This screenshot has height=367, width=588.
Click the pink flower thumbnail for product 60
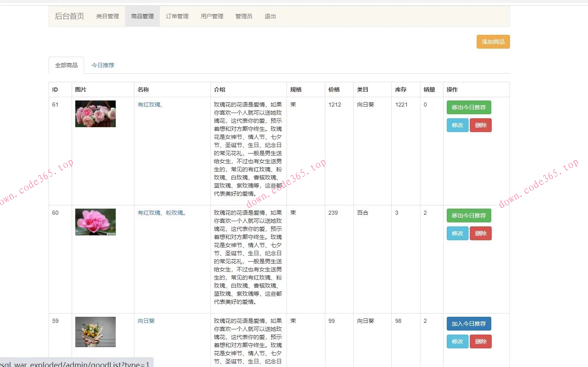pyautogui.click(x=96, y=222)
